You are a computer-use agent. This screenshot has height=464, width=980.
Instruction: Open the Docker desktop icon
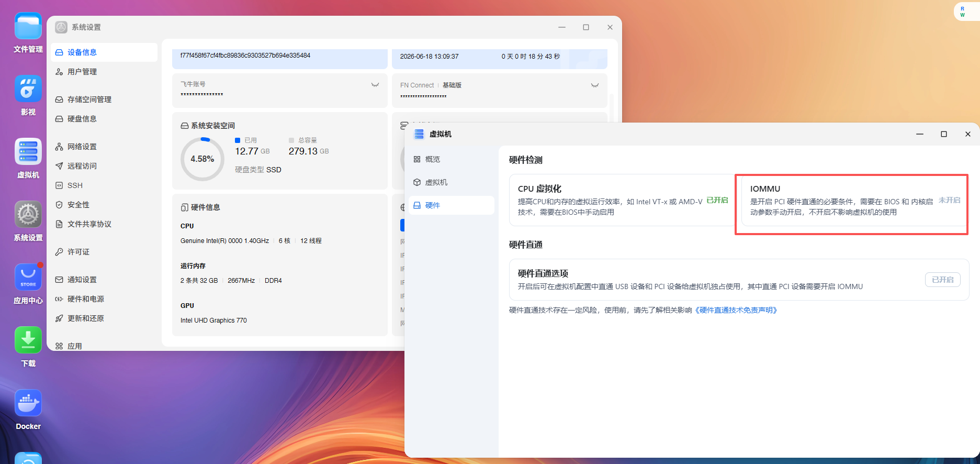28,403
